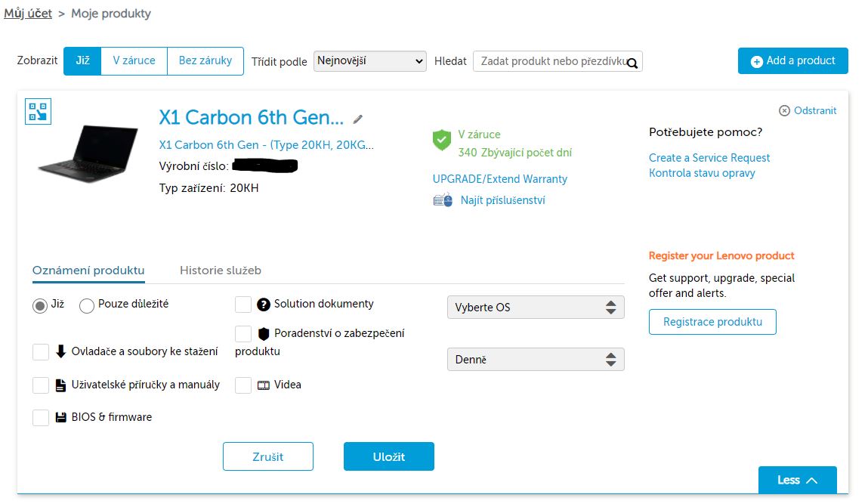
Task: Open the Třídit podle Nejnovější dropdown
Action: point(370,61)
